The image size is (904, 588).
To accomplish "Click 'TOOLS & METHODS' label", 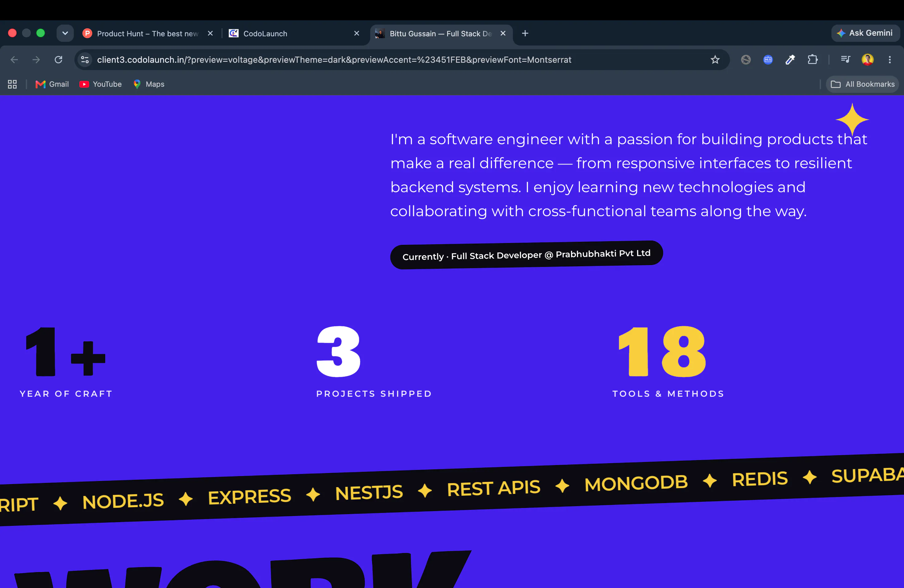I will click(668, 394).
